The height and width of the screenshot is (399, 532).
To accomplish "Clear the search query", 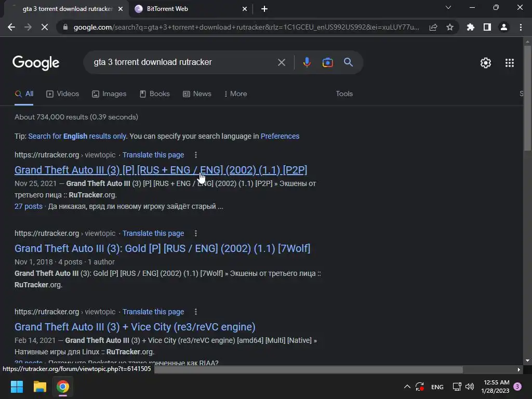I will [x=281, y=62].
